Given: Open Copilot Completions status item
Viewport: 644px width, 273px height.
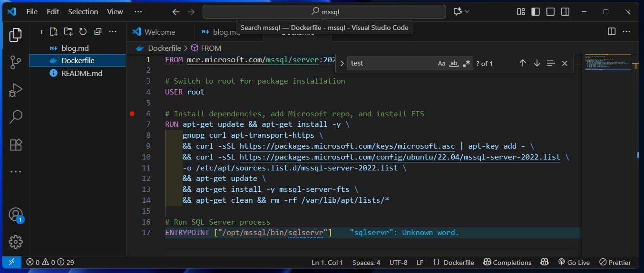Looking at the screenshot, I should 507,262.
